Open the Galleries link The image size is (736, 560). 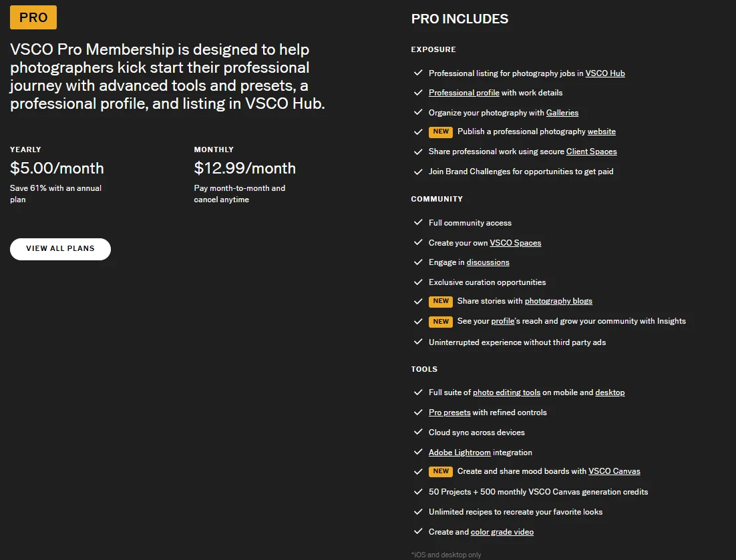click(562, 113)
